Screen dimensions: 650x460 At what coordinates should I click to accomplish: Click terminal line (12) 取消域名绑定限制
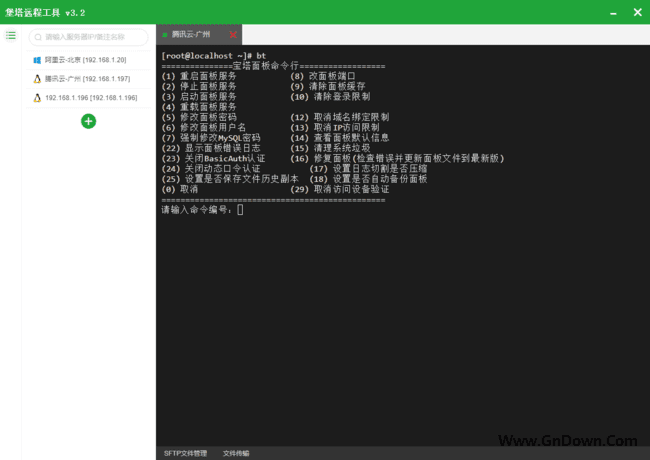coord(340,117)
